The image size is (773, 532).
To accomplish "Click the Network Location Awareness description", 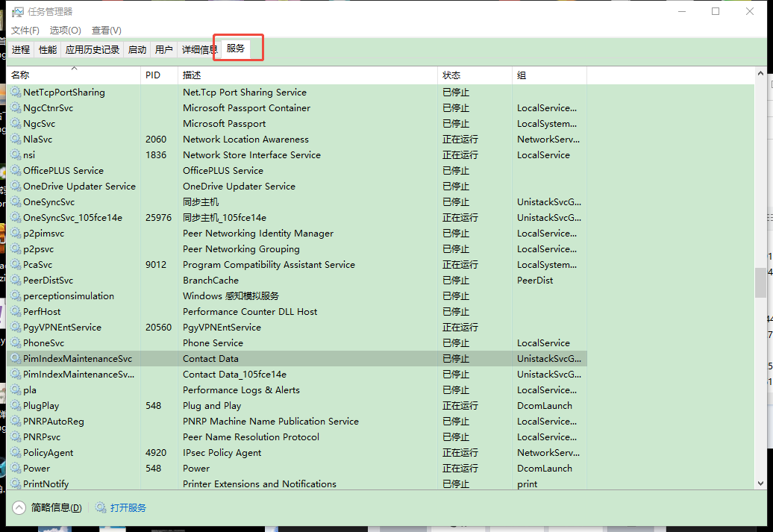I will 245,139.
